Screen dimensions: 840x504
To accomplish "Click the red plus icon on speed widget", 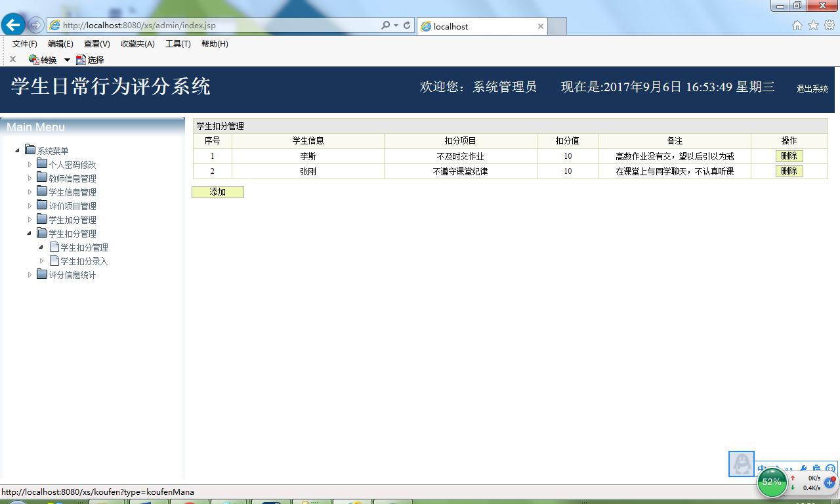I will (x=829, y=482).
